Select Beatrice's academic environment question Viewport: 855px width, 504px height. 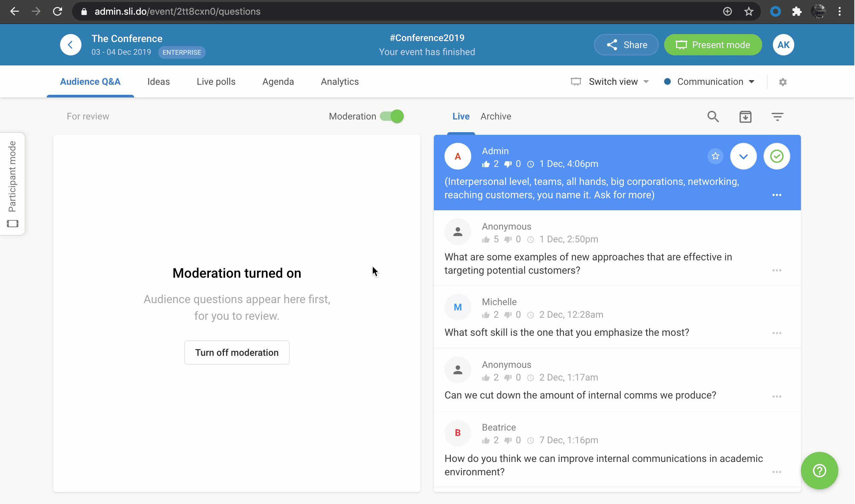617,450
